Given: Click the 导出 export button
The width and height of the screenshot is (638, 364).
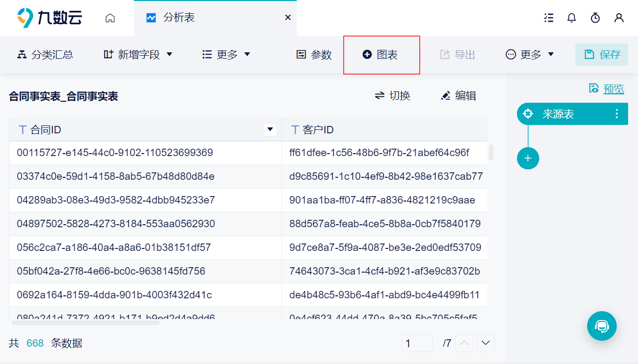Looking at the screenshot, I should pyautogui.click(x=458, y=55).
